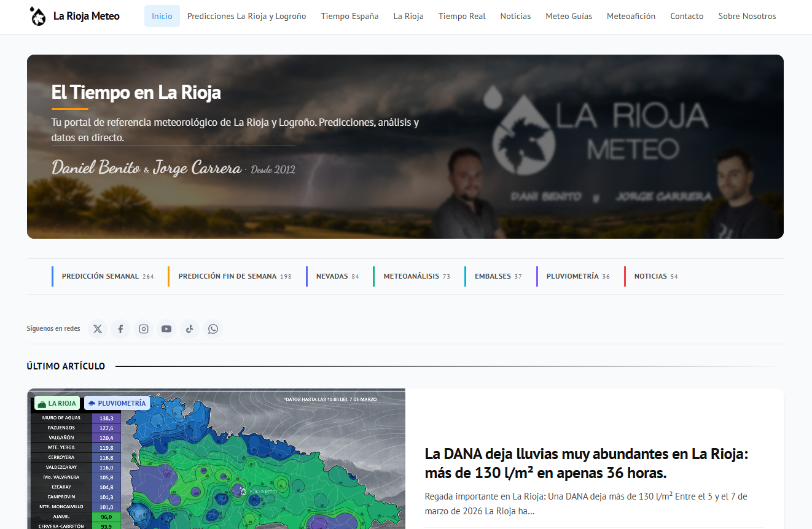Image resolution: width=812 pixels, height=529 pixels.
Task: Open the Facebook social page
Action: (x=120, y=329)
